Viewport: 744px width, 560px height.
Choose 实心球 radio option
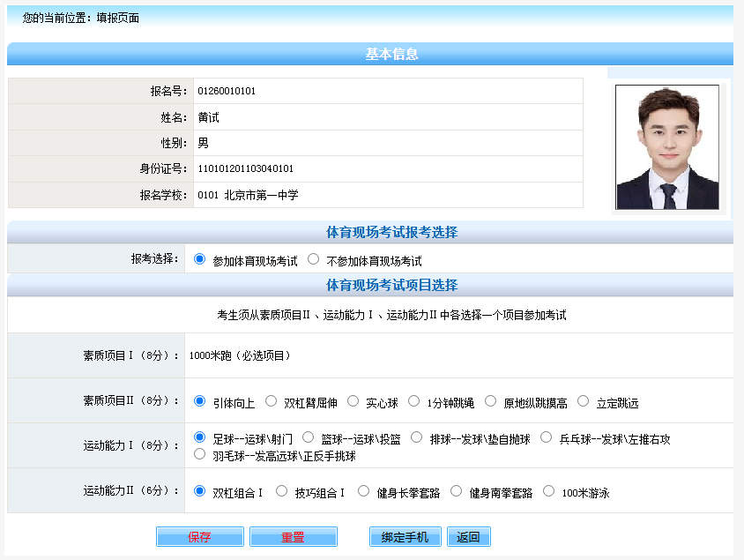click(x=353, y=401)
